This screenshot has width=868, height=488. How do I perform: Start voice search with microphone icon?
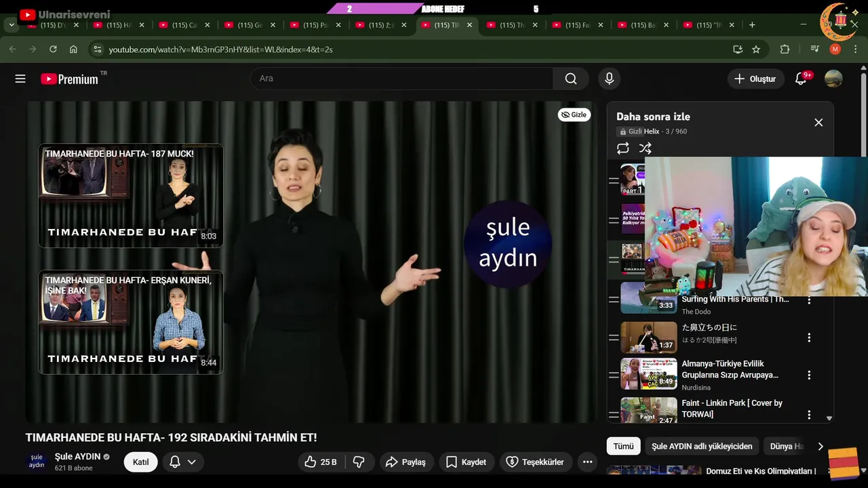click(609, 79)
